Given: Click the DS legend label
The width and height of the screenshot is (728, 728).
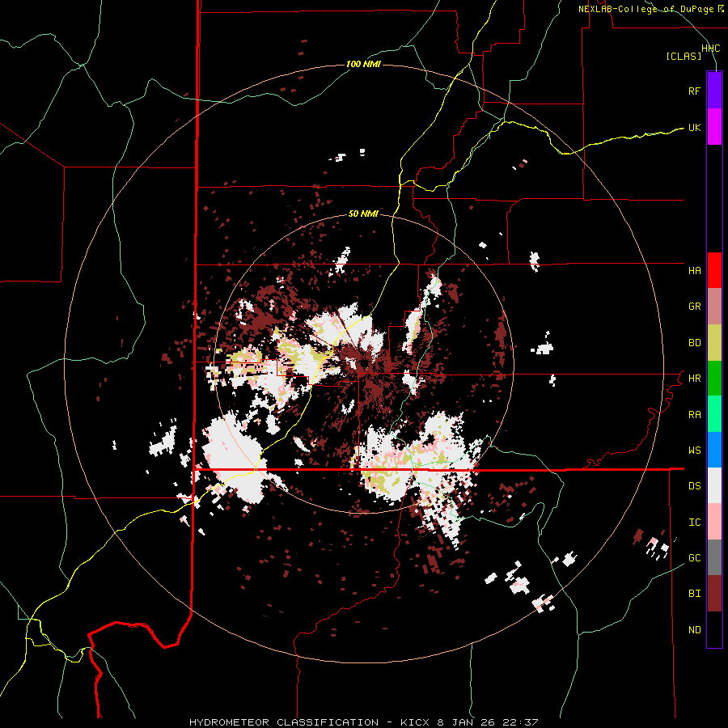Looking at the screenshot, I should tap(694, 486).
